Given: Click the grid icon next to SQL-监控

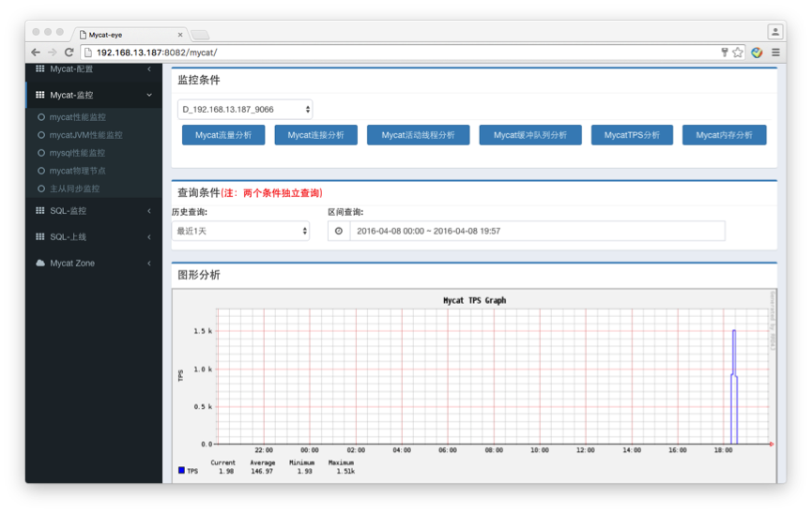Looking at the screenshot, I should coord(40,211).
